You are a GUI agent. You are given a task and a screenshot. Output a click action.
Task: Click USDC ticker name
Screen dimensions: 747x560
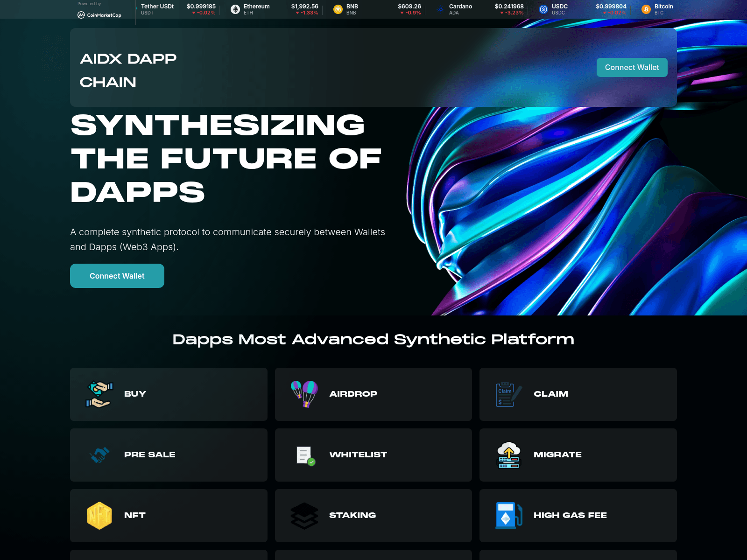click(560, 7)
